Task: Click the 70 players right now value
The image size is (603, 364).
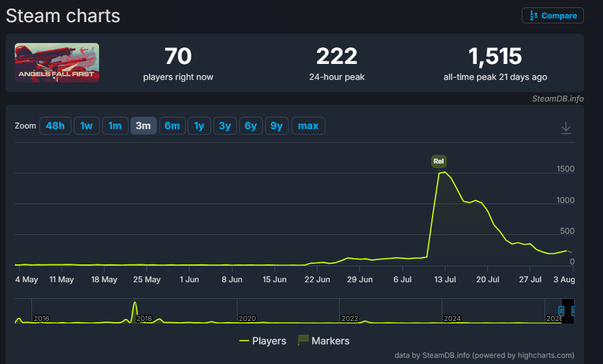Action: (178, 56)
